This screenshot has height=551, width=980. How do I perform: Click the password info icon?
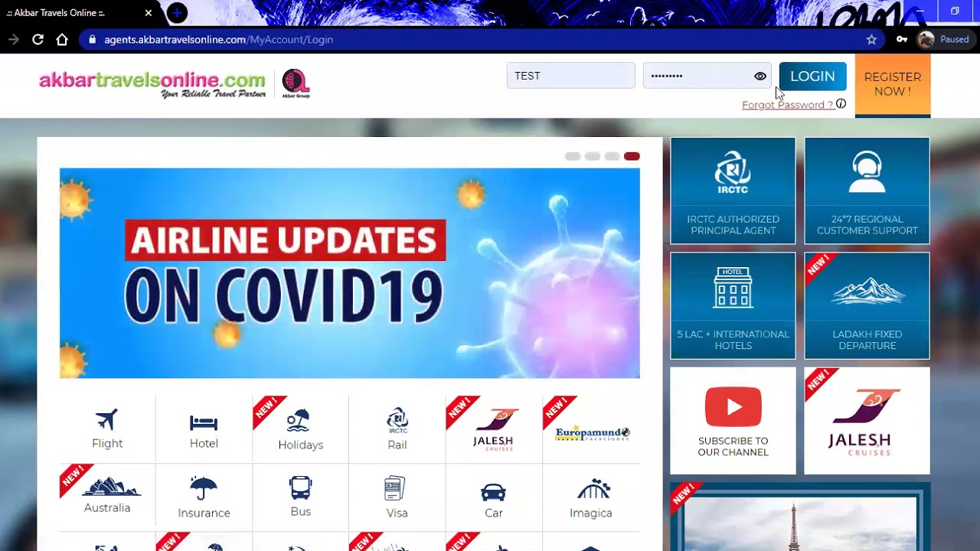841,104
